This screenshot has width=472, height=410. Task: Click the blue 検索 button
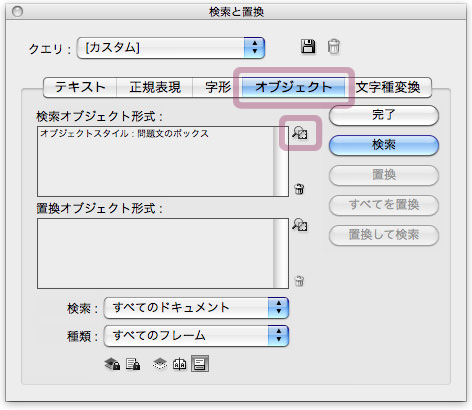point(384,145)
